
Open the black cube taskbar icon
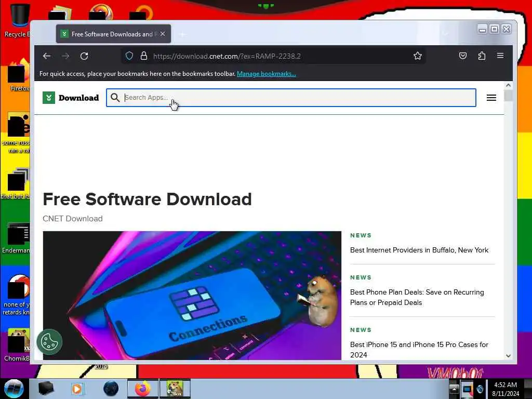coord(46,389)
